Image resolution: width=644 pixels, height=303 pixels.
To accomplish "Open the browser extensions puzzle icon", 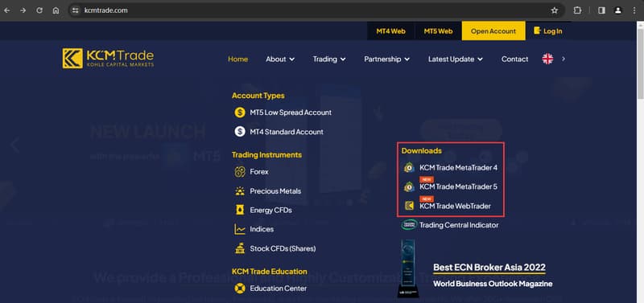I will pyautogui.click(x=577, y=10).
